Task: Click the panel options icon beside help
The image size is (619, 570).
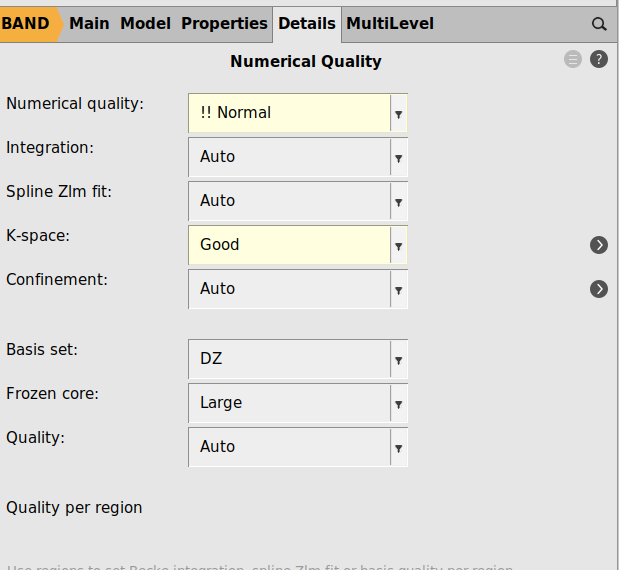Action: point(573,60)
